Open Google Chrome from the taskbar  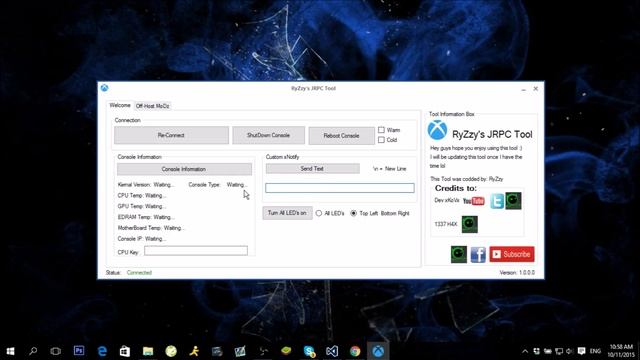(x=355, y=351)
